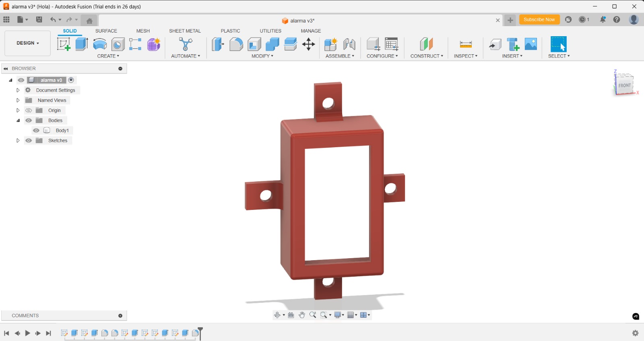Select the Automated Modeling tool
644x341 pixels.
coord(186,44)
